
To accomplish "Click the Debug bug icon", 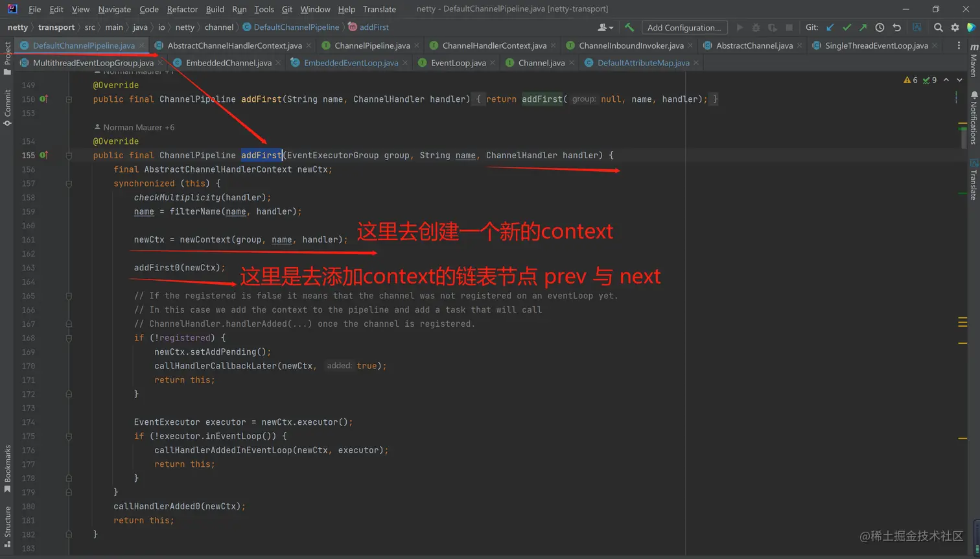I will 756,27.
